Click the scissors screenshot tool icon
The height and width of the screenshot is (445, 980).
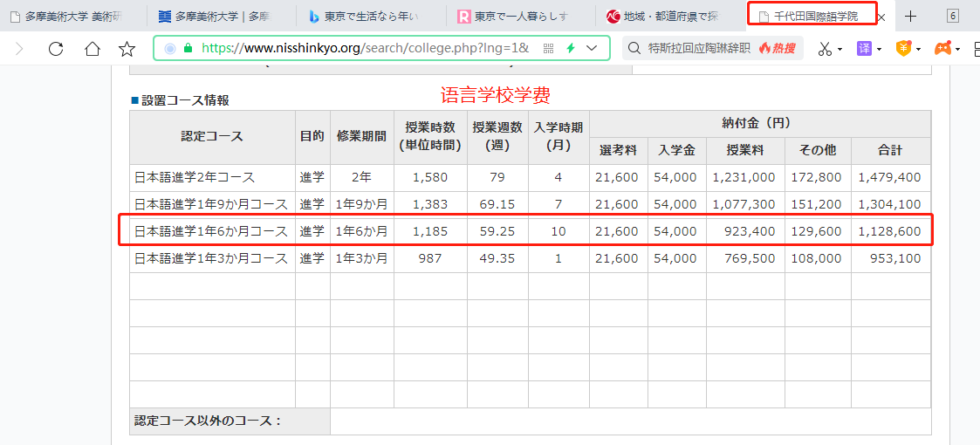click(x=825, y=49)
